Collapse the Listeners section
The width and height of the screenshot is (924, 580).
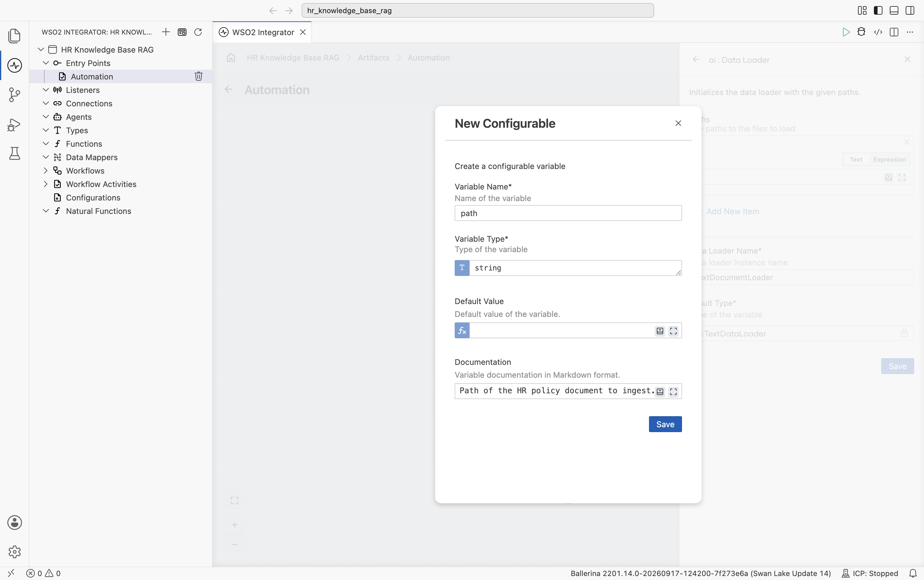(46, 90)
